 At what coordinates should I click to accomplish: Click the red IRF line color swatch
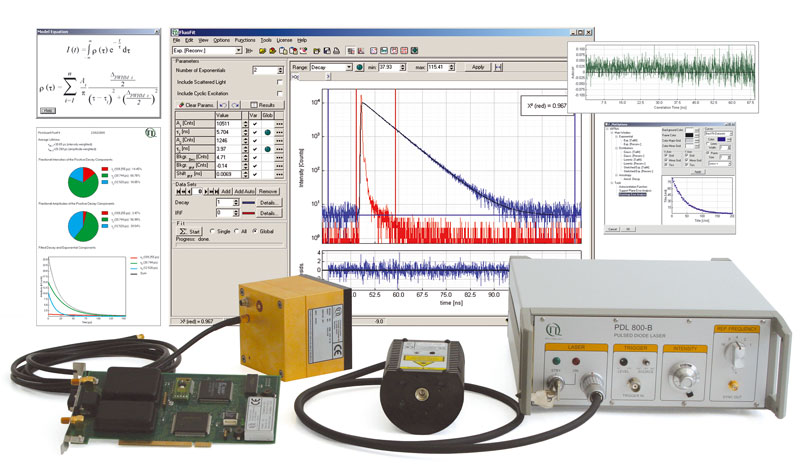pyautogui.click(x=248, y=213)
